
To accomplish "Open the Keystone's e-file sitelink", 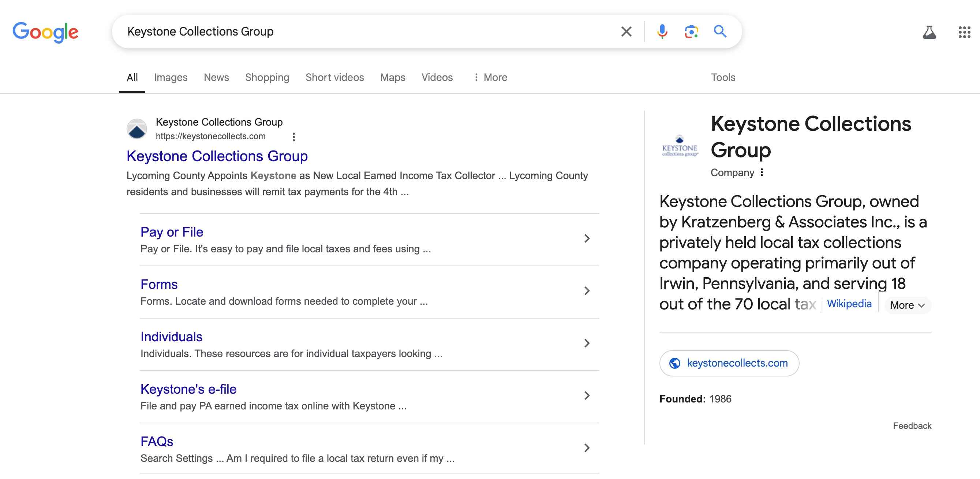I will point(188,389).
